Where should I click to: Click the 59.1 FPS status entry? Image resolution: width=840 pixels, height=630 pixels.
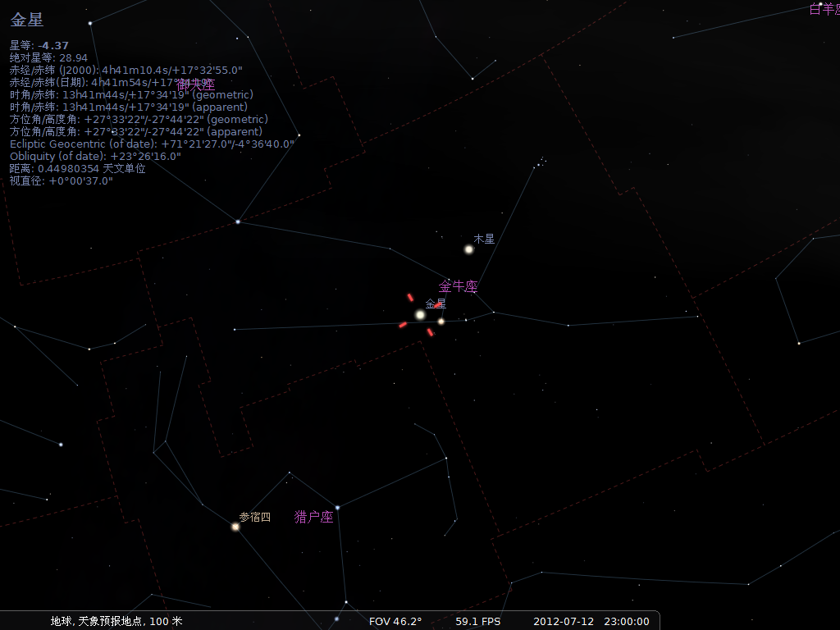478,622
